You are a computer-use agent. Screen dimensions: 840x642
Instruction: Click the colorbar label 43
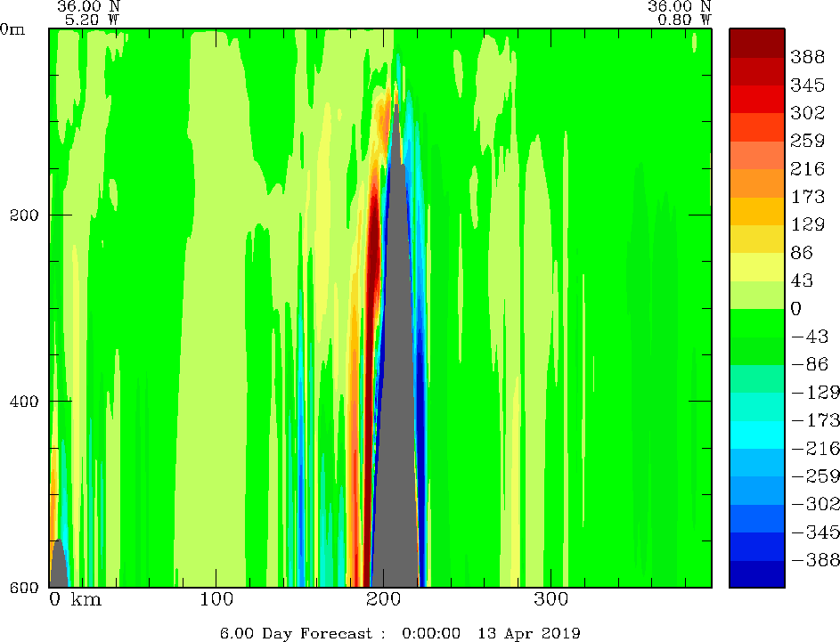coord(802,280)
